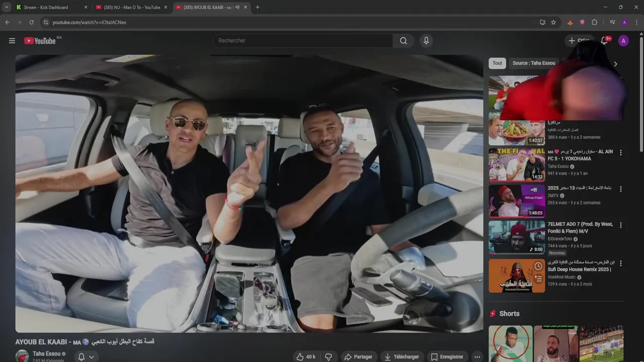Click the install app icon in address bar
644x362 pixels.
coord(542,22)
